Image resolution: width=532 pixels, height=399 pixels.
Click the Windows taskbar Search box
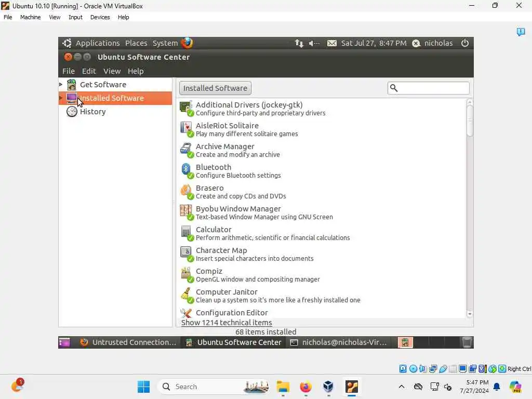pos(214,387)
